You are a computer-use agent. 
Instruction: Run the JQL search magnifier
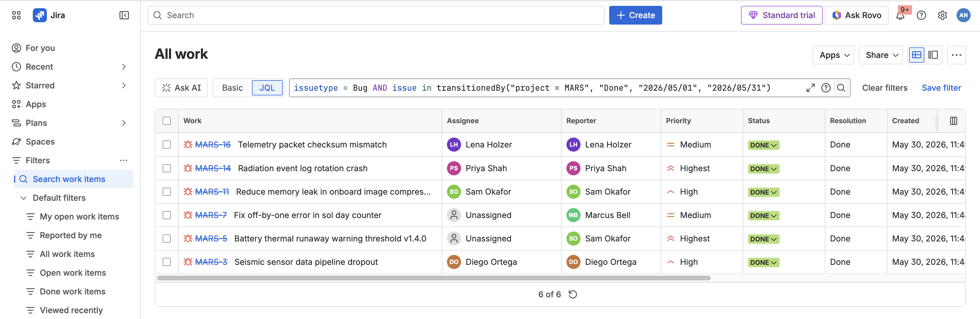click(841, 88)
